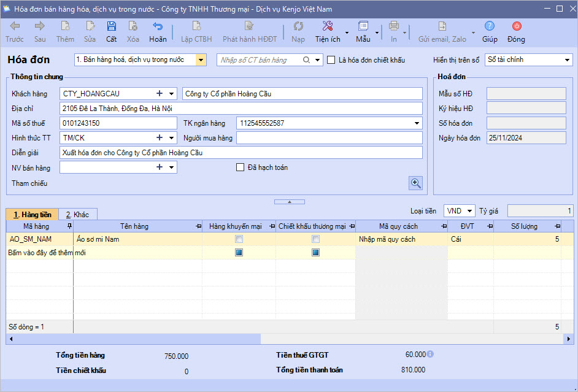578x392 pixels.
Task: Open the Tiện ích tools icon
Action: click(x=328, y=26)
